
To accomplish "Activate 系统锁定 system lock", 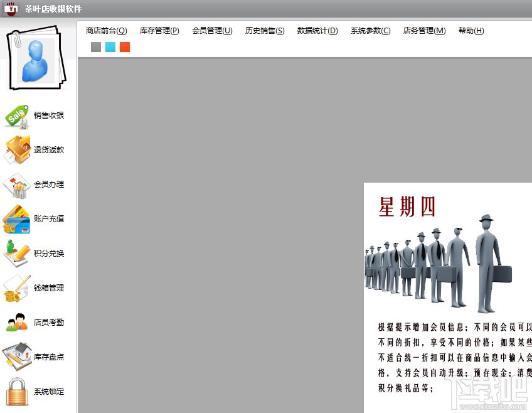I will pos(49,392).
